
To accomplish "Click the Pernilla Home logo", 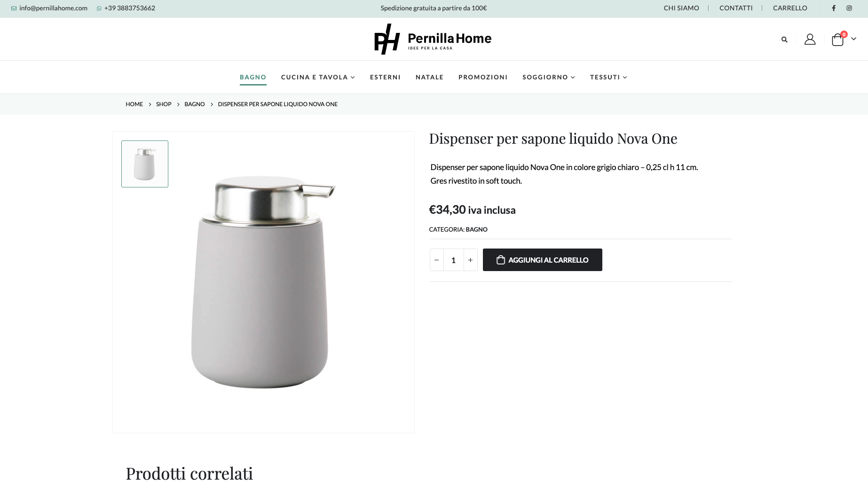I will (x=433, y=39).
